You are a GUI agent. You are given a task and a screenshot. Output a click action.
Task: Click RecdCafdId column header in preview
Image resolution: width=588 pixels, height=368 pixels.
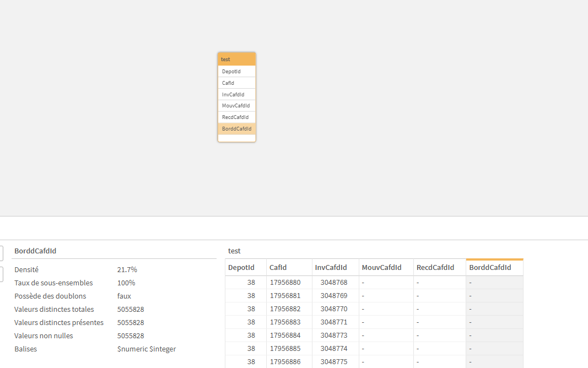pos(439,268)
